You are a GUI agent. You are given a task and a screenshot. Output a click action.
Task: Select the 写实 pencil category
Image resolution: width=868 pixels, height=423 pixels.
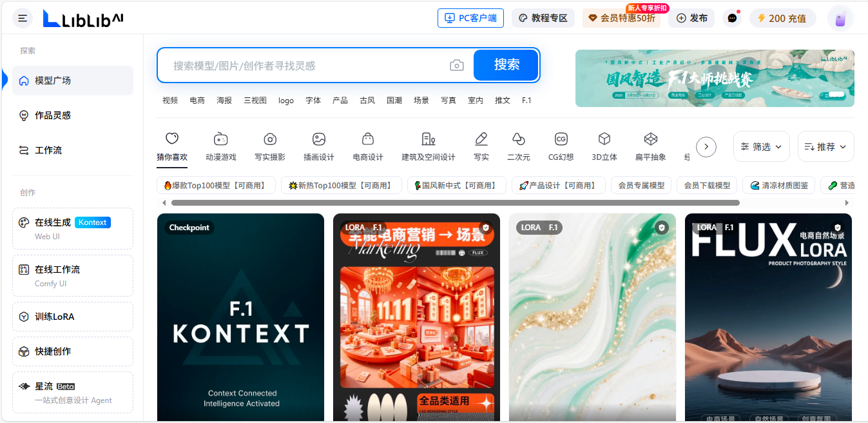[x=481, y=147]
